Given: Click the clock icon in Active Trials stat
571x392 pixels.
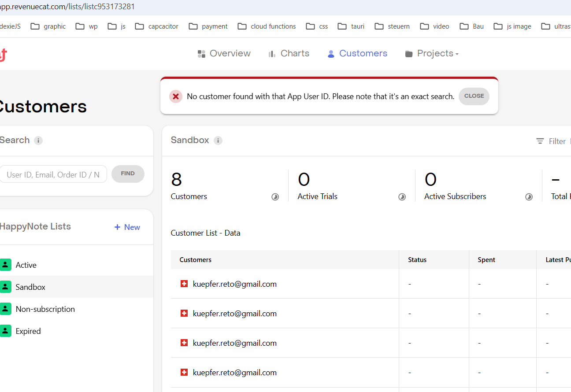Looking at the screenshot, I should (x=402, y=197).
